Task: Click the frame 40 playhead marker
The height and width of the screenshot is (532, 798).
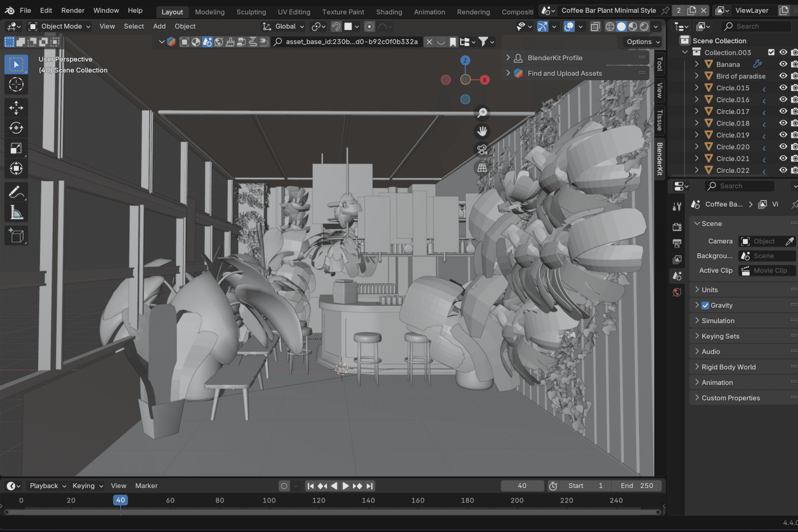Action: click(120, 500)
